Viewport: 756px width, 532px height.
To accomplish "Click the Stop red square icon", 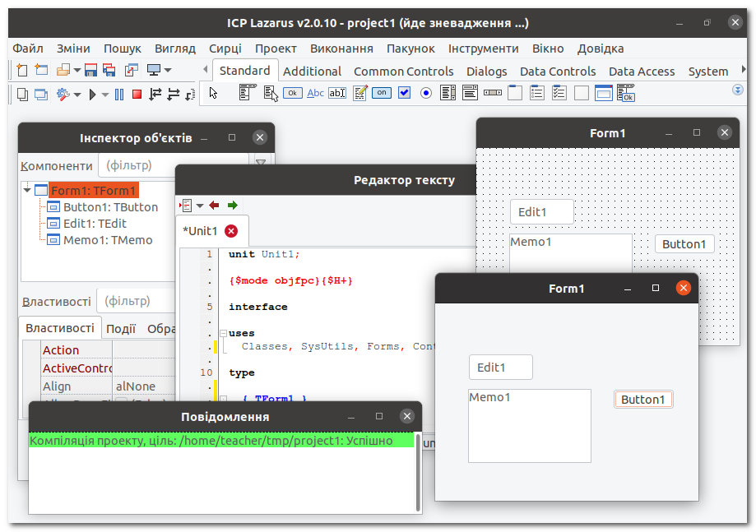I will tap(137, 95).
